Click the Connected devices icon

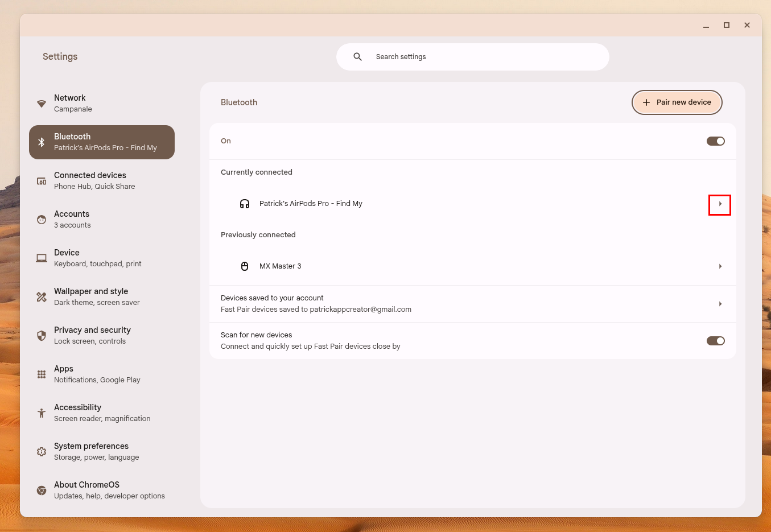(x=42, y=181)
